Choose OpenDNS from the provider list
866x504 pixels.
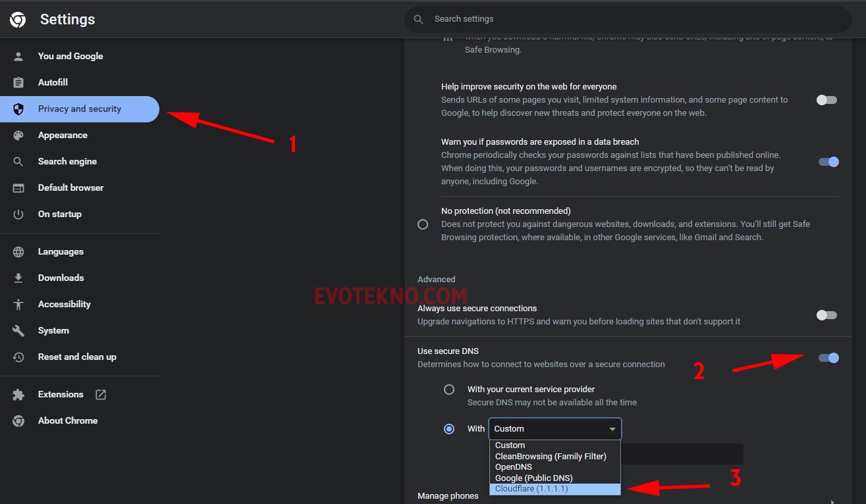pyautogui.click(x=555, y=467)
